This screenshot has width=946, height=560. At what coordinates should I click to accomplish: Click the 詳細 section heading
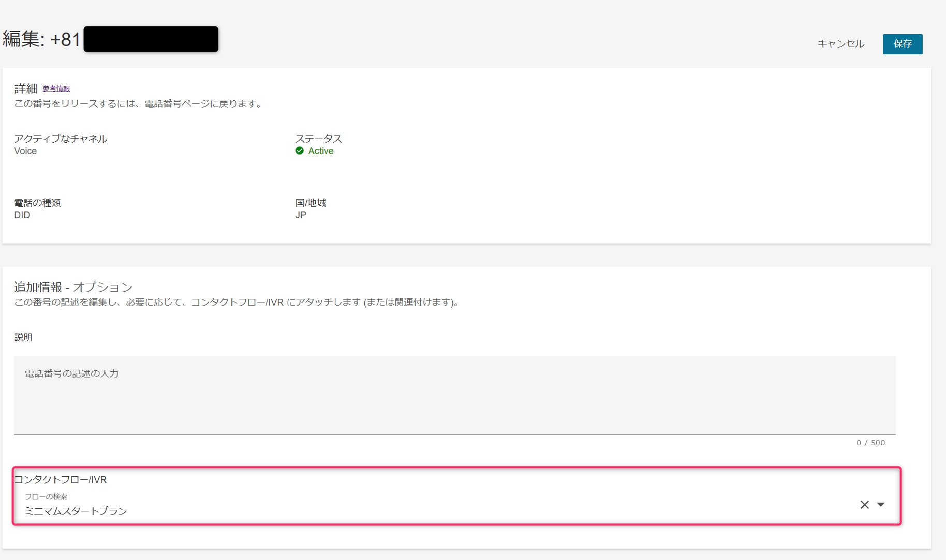pyautogui.click(x=26, y=88)
